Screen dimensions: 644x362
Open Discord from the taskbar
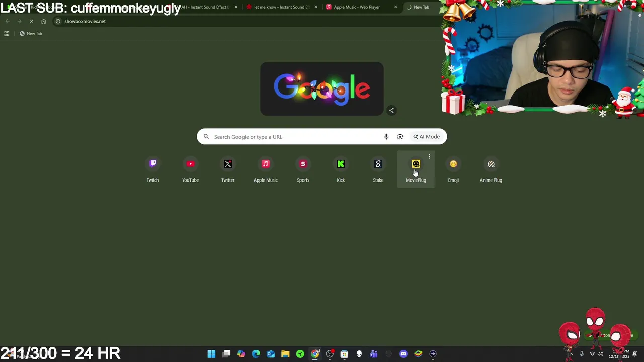coord(403,354)
